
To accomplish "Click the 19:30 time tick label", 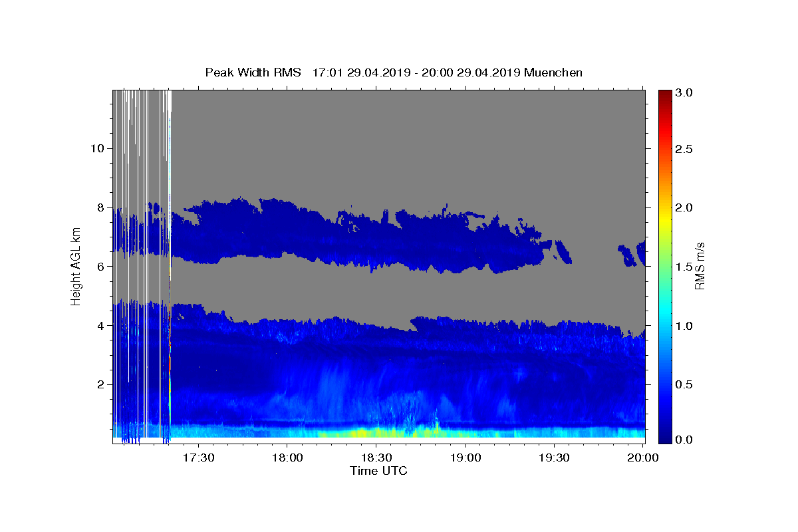I will pyautogui.click(x=554, y=458).
